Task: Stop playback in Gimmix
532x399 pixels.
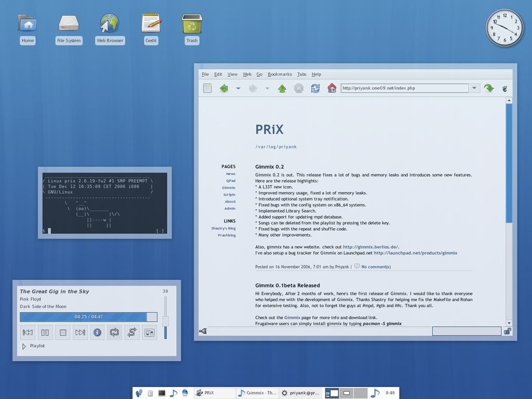Action: tap(63, 332)
